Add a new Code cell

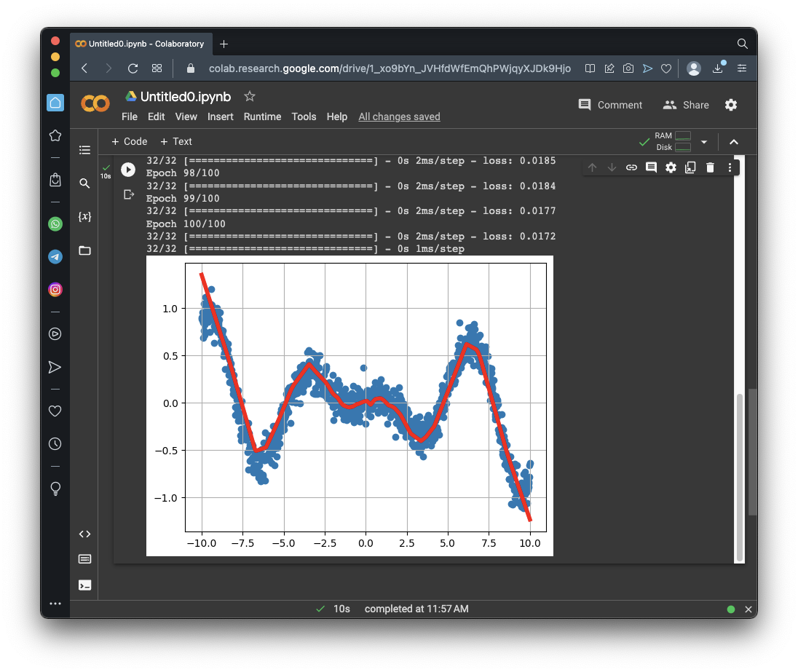[x=129, y=142]
